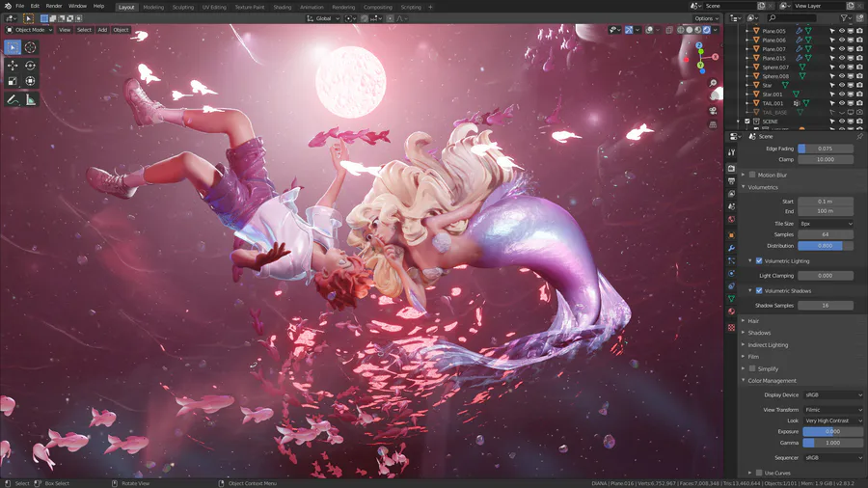Select the Cursor tool
The height and width of the screenshot is (488, 868).
coord(31,47)
